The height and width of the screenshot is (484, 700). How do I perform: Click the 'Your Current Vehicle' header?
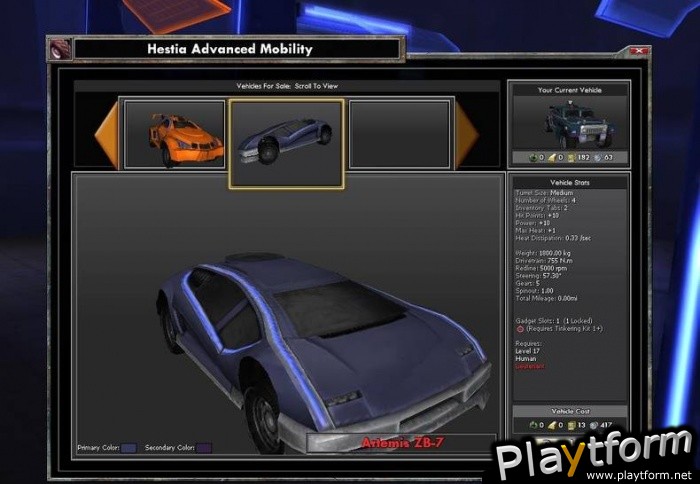click(x=570, y=90)
